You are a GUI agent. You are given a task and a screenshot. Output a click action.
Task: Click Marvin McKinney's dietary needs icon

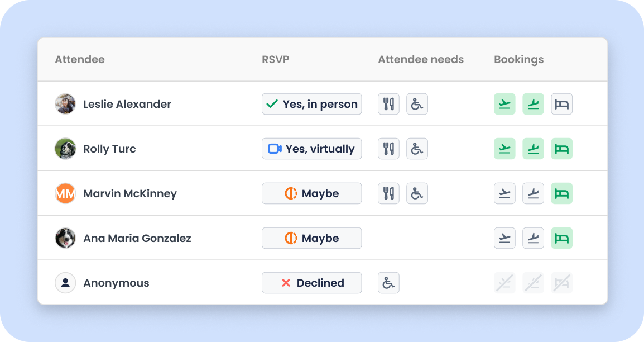point(388,193)
